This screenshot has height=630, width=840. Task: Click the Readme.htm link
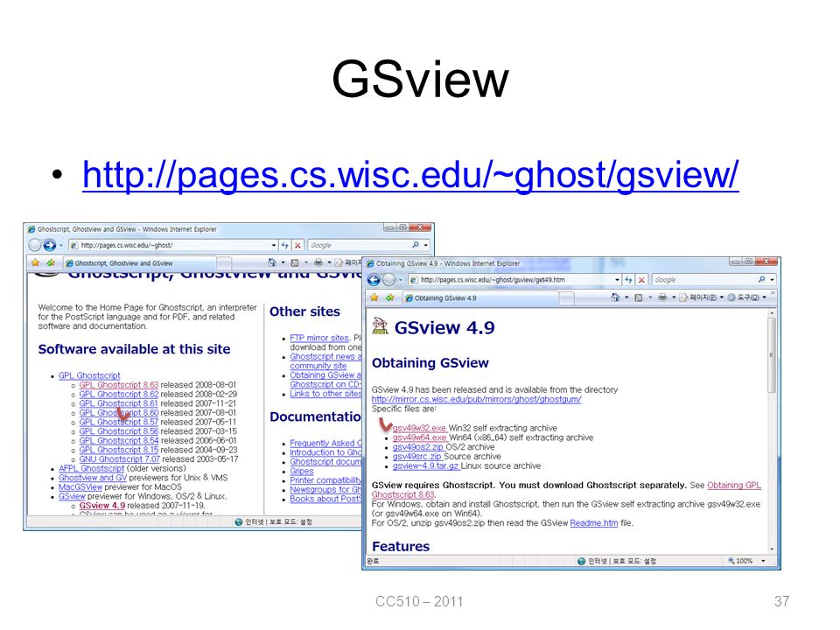click(593, 523)
